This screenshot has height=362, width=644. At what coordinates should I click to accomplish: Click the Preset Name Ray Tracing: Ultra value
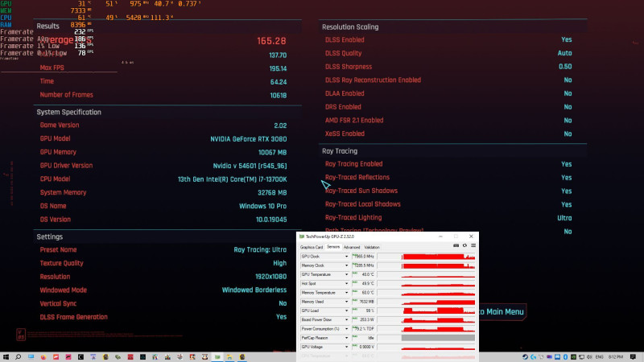[260, 250]
